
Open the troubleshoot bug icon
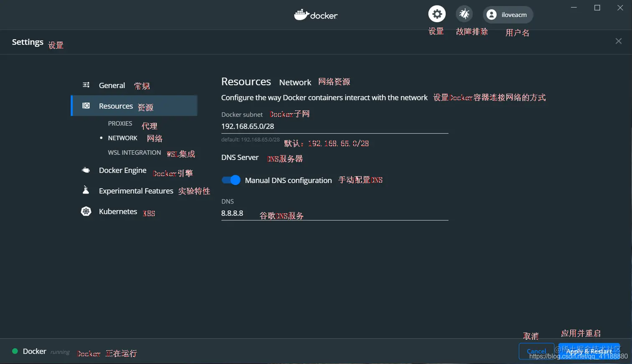[x=464, y=14]
